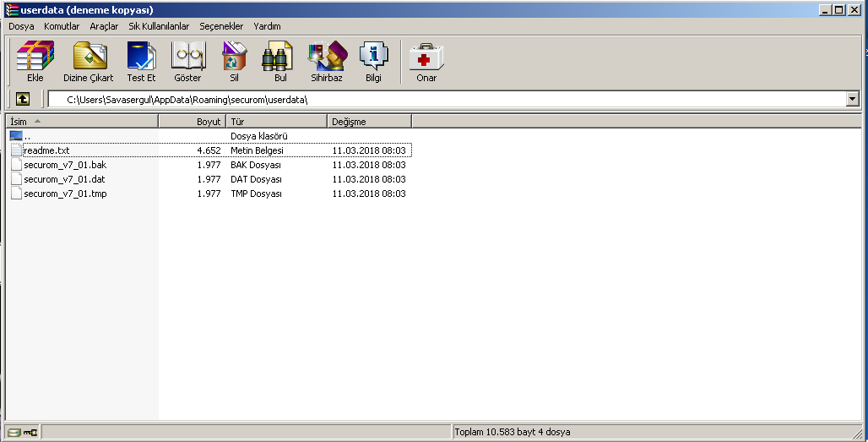Run Test Et archive test
The image size is (868, 442).
(141, 56)
